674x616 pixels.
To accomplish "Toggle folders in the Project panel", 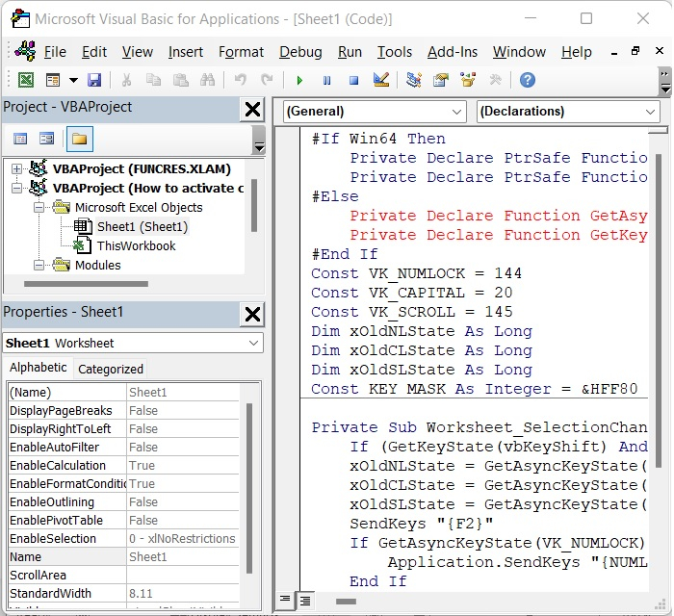I will click(x=79, y=139).
